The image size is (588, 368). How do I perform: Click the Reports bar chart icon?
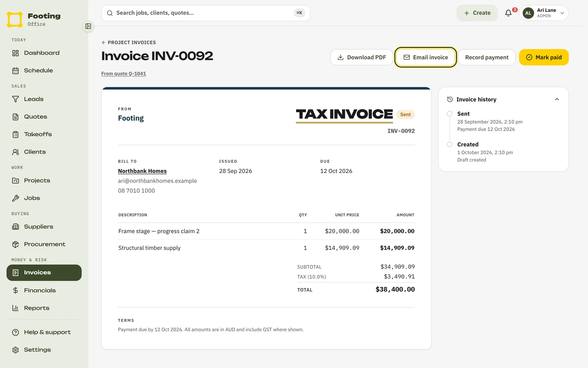point(15,308)
